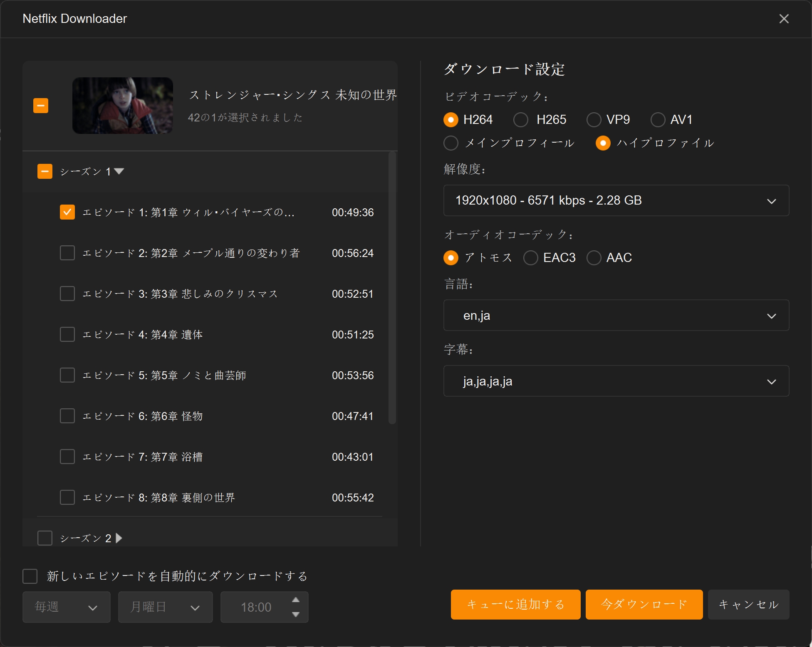Click the シーズン 2 label

click(x=85, y=538)
